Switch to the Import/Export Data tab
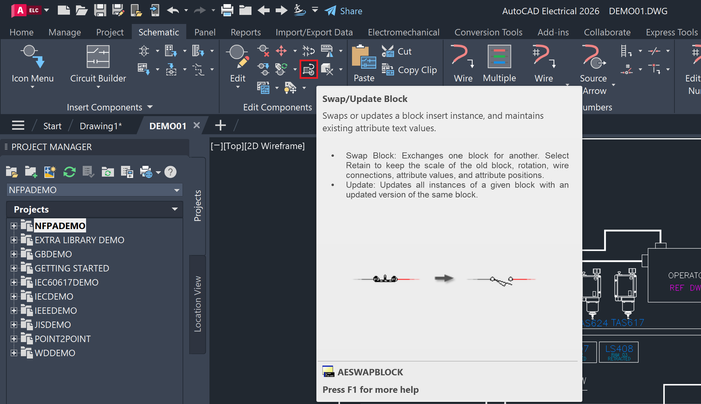This screenshot has width=701, height=404. (x=314, y=32)
